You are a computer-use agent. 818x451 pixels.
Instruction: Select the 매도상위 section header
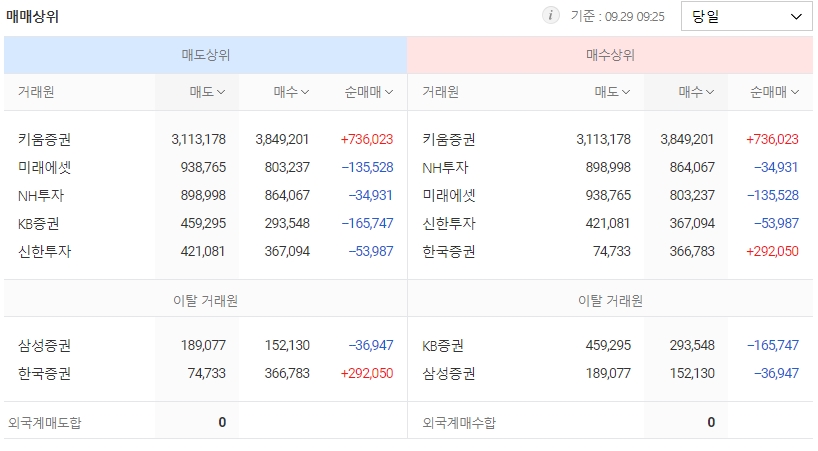206,55
